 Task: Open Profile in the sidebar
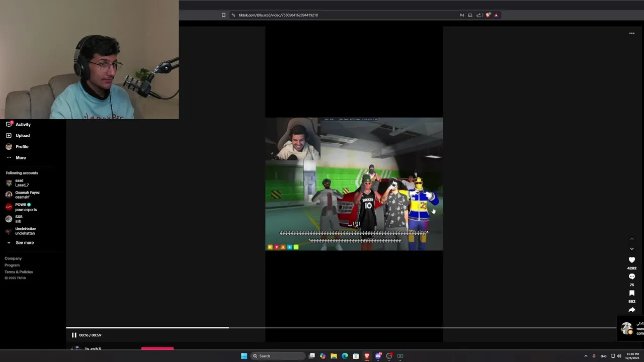pos(22,146)
